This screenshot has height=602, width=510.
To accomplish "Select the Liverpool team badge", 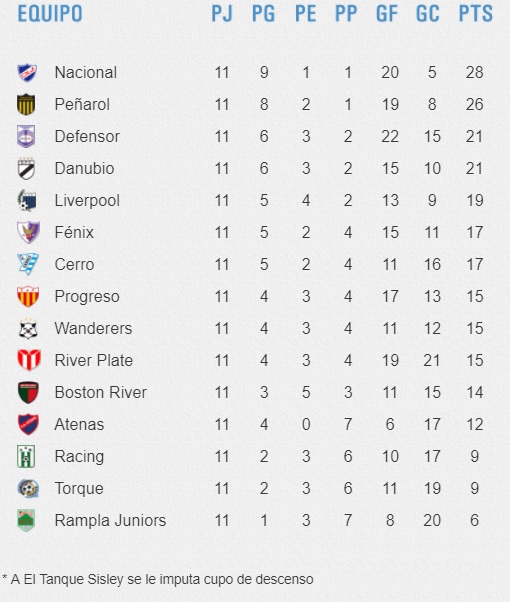I will point(27,200).
